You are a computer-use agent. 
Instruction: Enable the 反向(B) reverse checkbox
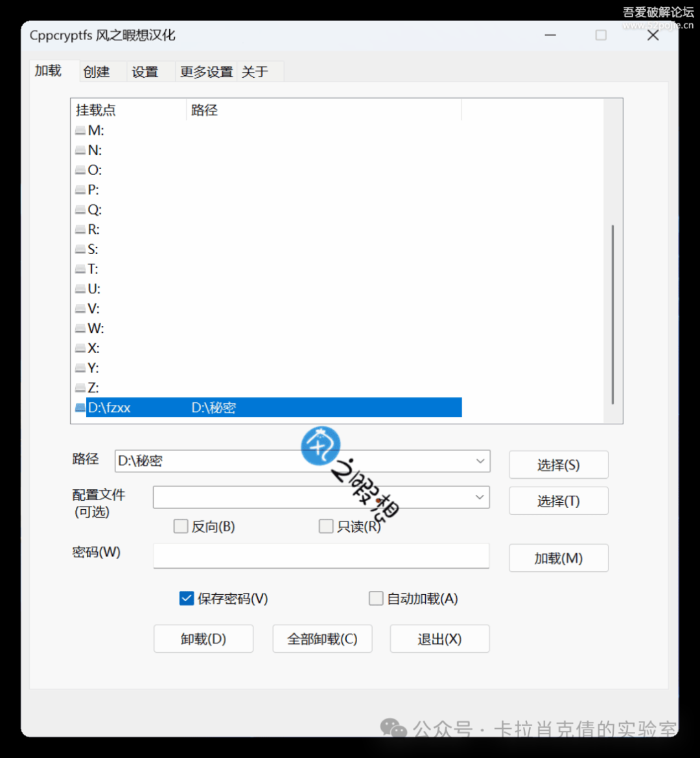point(181,527)
